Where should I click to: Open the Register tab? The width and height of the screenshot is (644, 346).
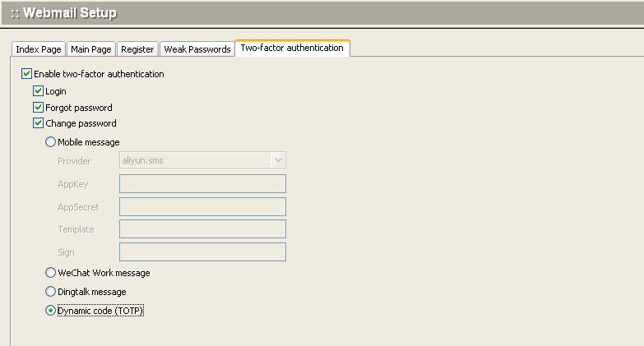(x=137, y=49)
